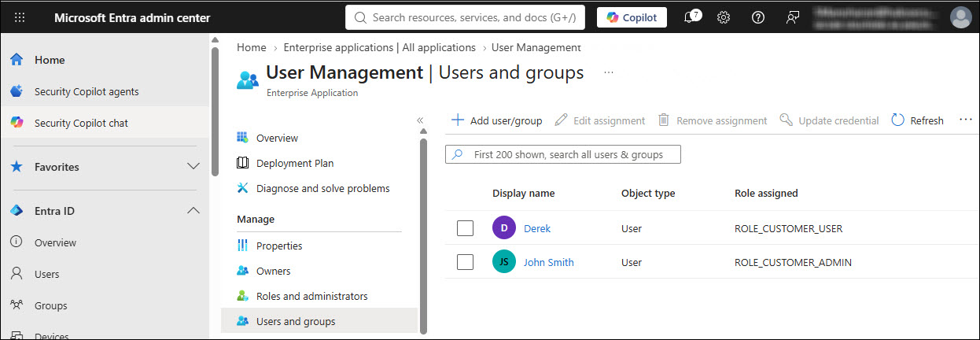Viewport: 980px width, 340px height.
Task: Open the ellipsis beside the page title
Action: tap(608, 72)
